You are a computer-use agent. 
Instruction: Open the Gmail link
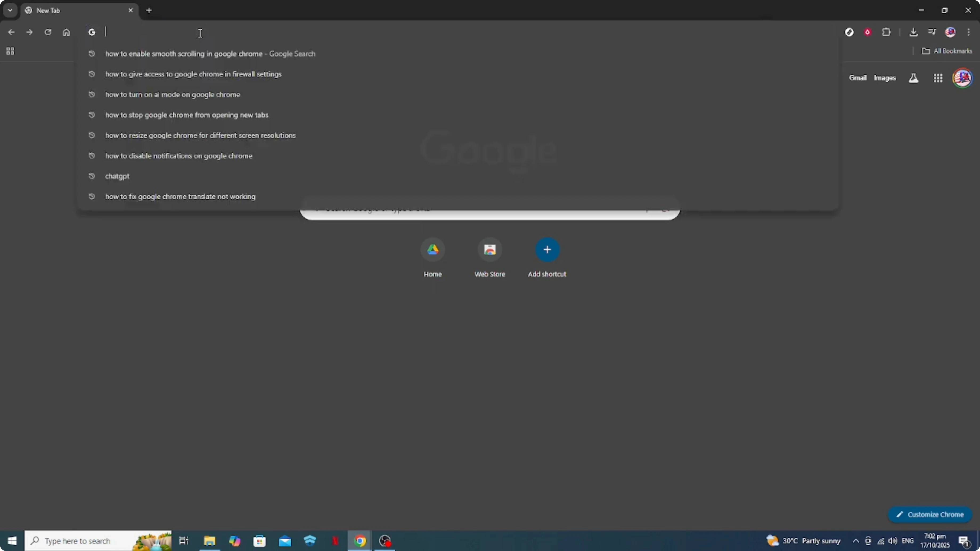[858, 77]
